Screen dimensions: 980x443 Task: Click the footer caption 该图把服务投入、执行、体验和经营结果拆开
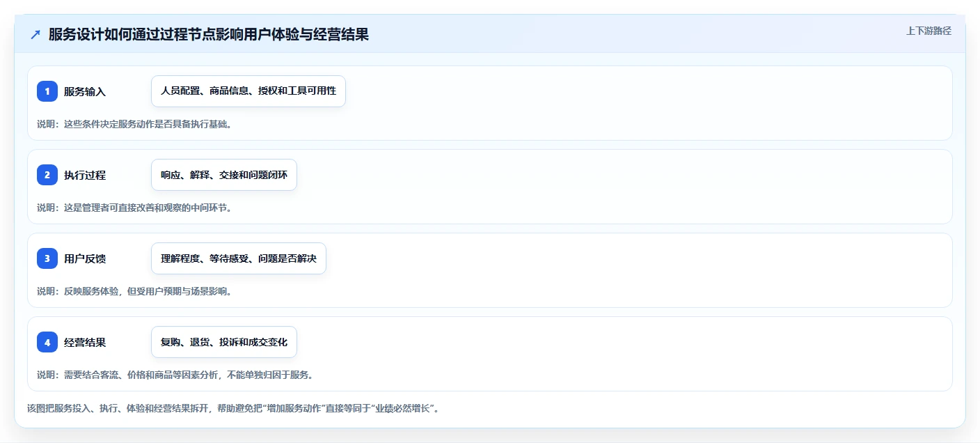pyautogui.click(x=232, y=408)
